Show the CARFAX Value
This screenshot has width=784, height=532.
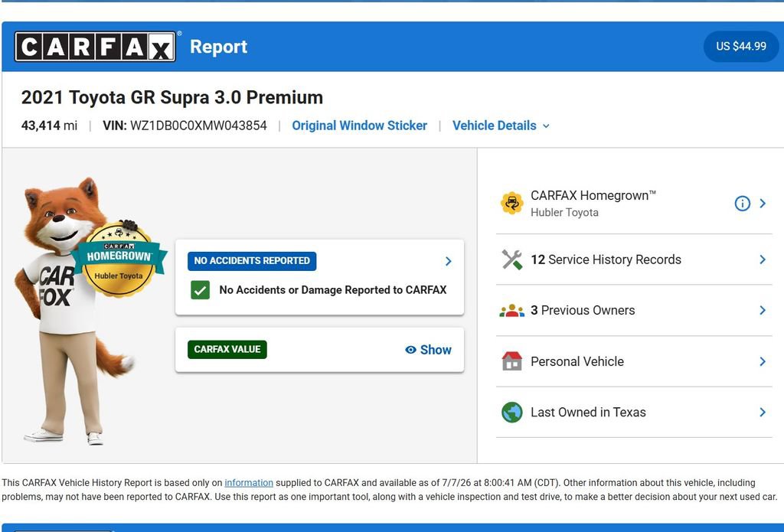click(x=429, y=350)
